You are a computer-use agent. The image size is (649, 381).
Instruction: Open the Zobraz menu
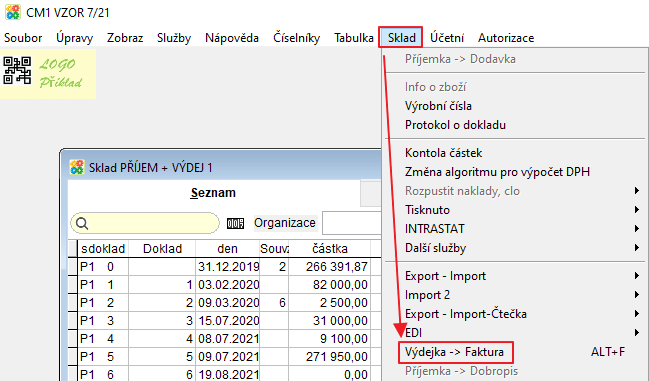[125, 38]
